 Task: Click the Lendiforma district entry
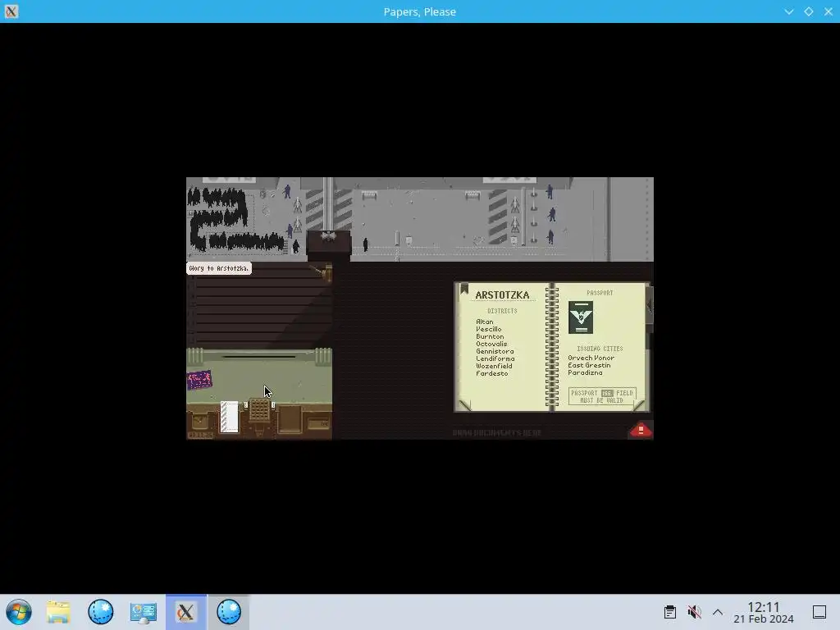pyautogui.click(x=495, y=358)
